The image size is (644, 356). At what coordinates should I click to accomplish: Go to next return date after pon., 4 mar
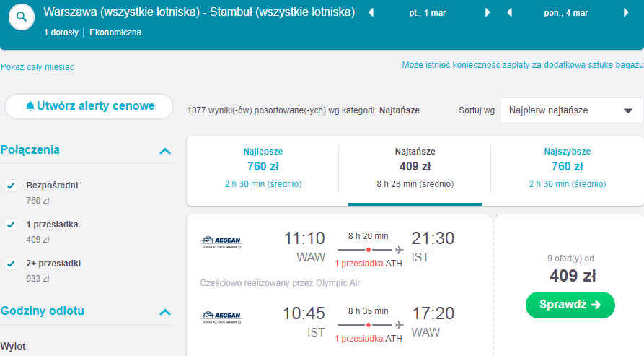click(x=626, y=13)
